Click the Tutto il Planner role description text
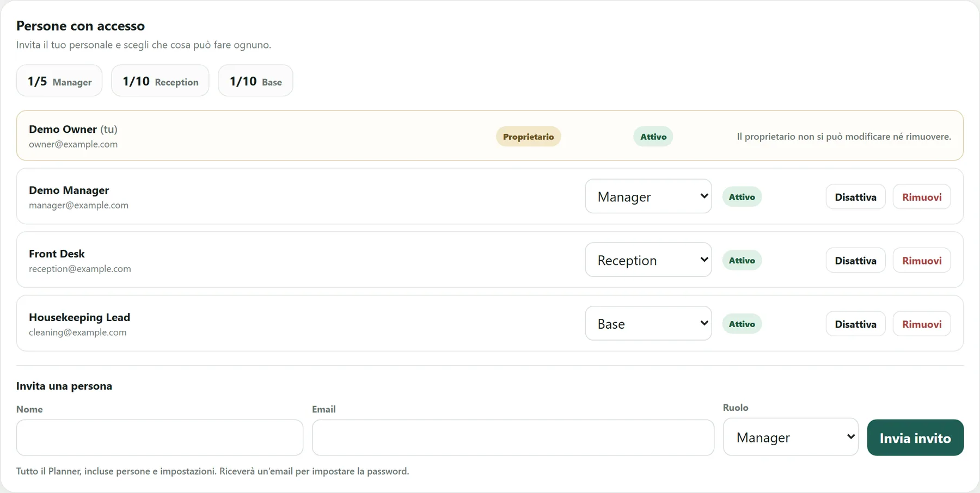Image resolution: width=980 pixels, height=493 pixels. pos(212,471)
